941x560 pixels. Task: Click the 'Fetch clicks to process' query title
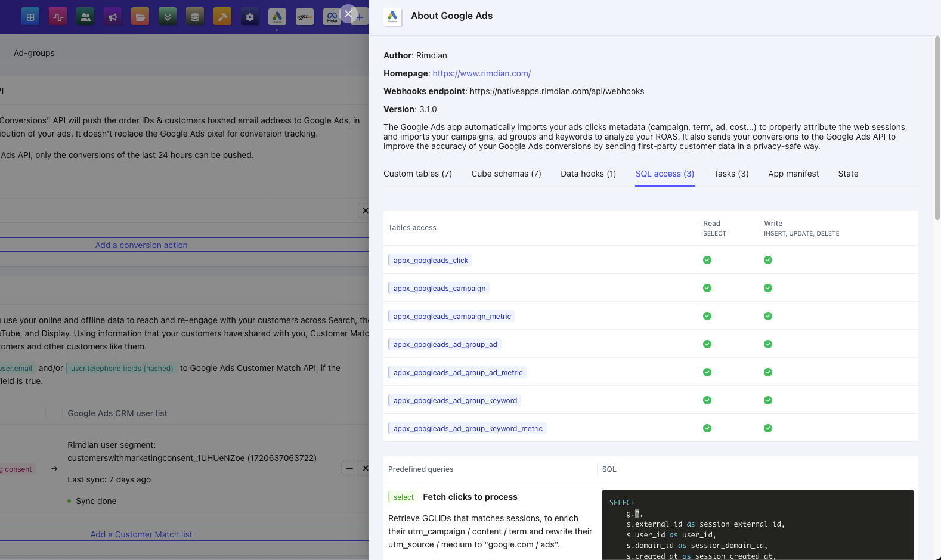click(x=470, y=497)
